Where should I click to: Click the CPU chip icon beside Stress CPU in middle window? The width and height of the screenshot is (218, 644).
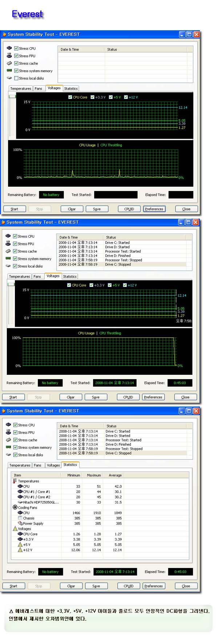pos(8,236)
